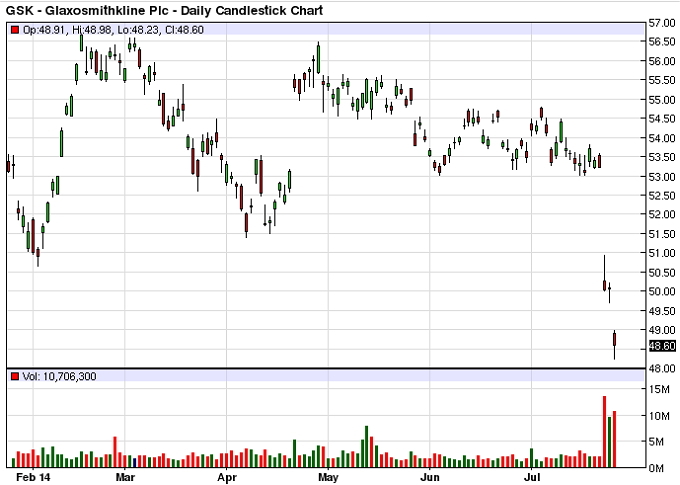The image size is (680, 485).
Task: Click the 49.00 price axis label
Action: click(662, 330)
